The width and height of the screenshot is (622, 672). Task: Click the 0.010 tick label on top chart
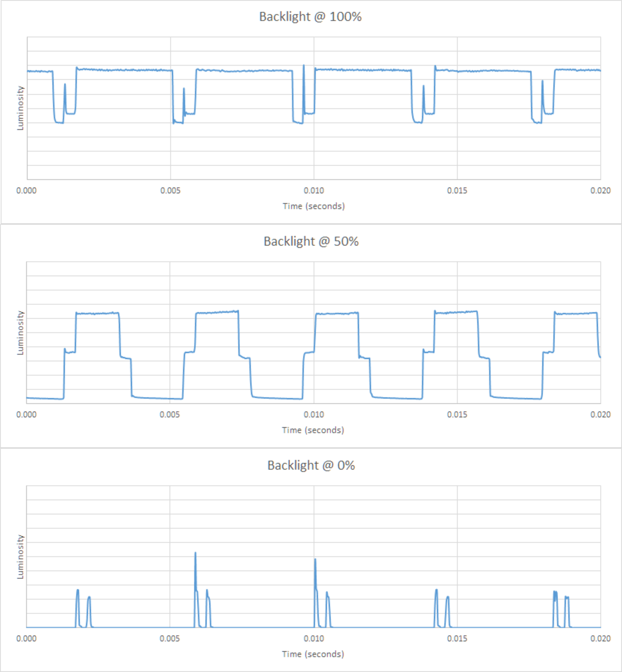[314, 190]
